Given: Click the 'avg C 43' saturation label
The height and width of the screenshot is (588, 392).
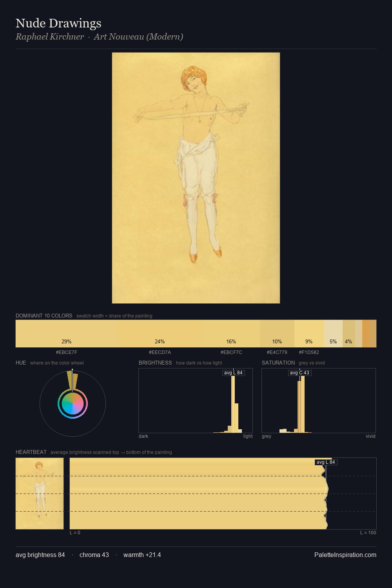Looking at the screenshot, I should pyautogui.click(x=299, y=373).
